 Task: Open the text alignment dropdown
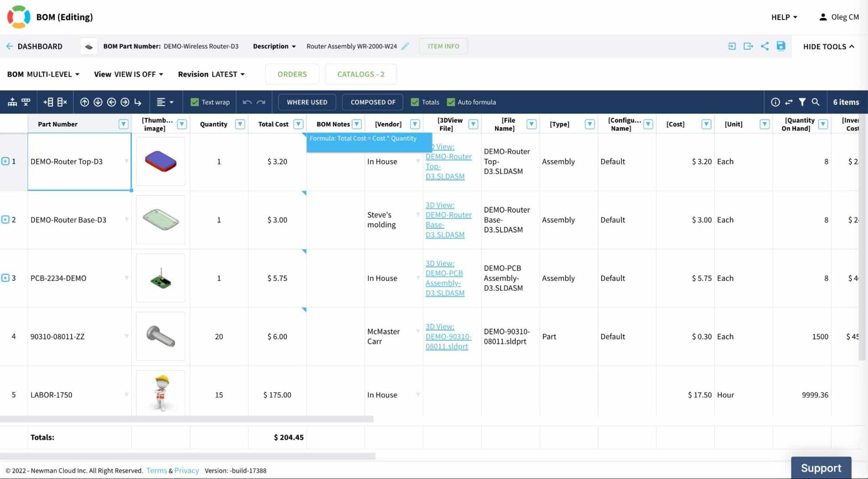[x=165, y=102]
